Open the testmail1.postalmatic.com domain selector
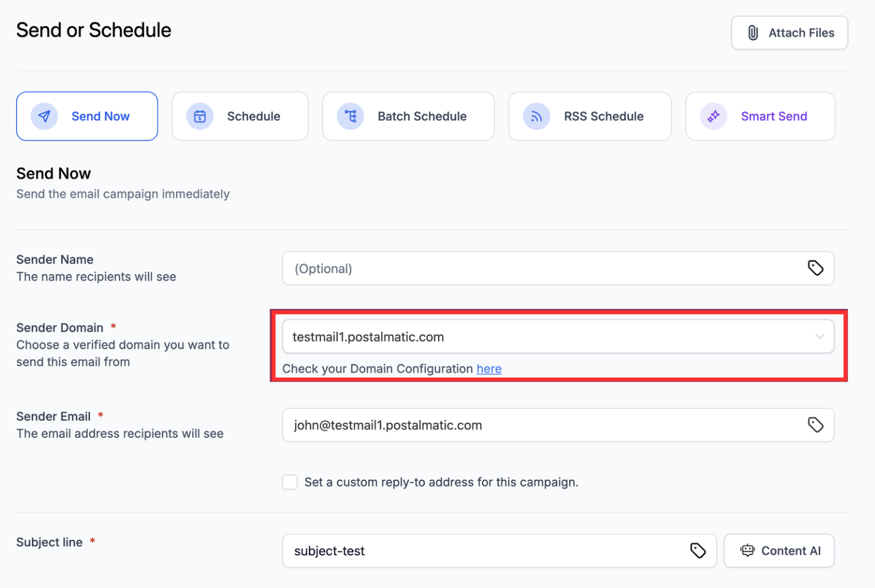 click(545, 337)
